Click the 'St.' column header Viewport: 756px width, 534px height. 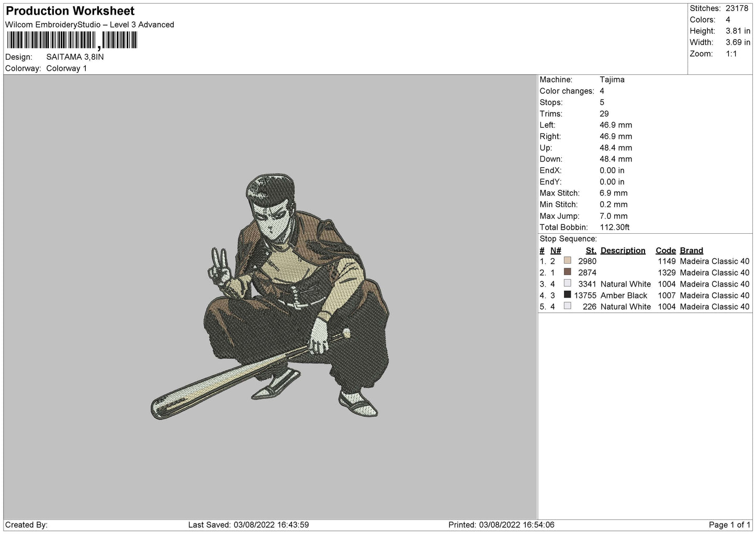click(591, 251)
